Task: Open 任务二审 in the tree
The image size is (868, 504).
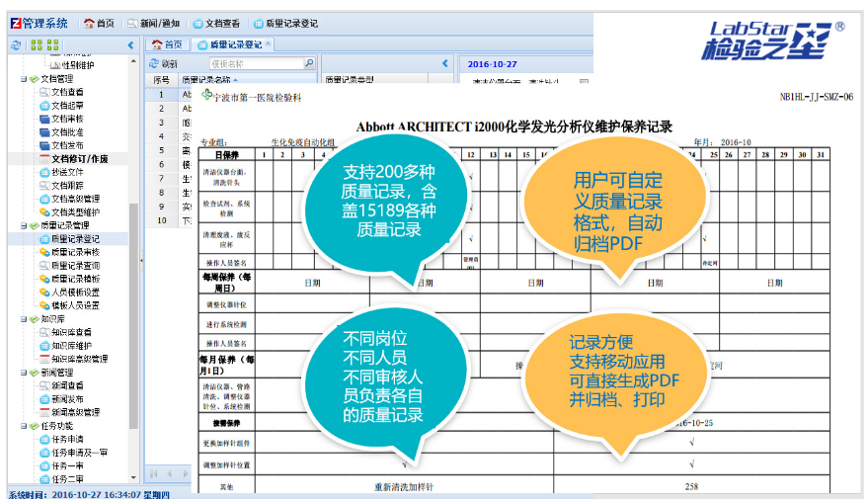Action: pos(67,479)
